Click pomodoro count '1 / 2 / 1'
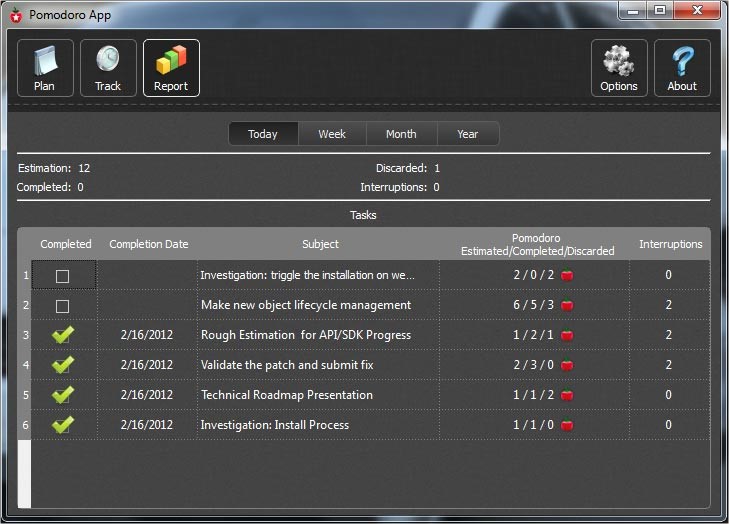This screenshot has width=729, height=524. pos(533,335)
